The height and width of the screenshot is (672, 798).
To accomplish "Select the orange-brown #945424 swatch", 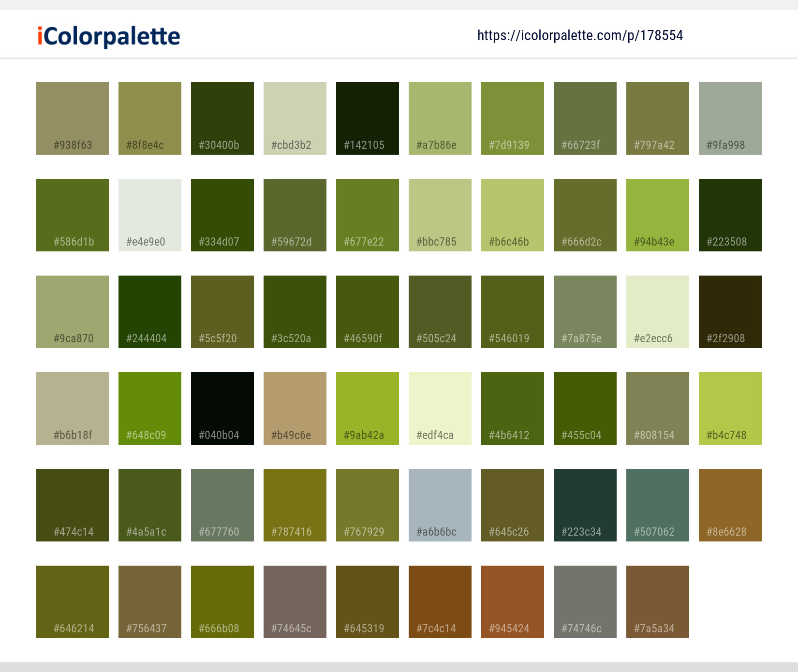I will (513, 602).
